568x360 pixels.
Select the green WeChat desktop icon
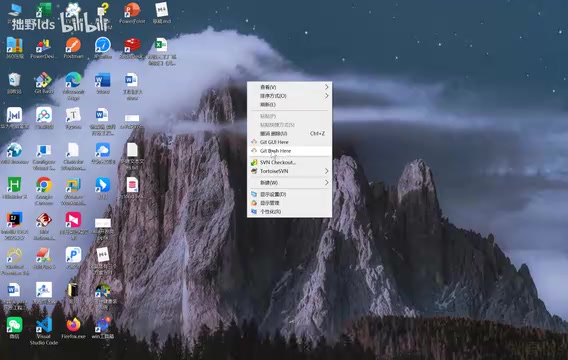click(x=14, y=328)
